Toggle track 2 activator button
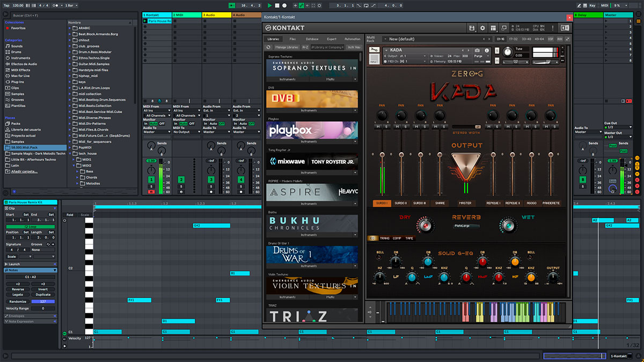 point(181,180)
